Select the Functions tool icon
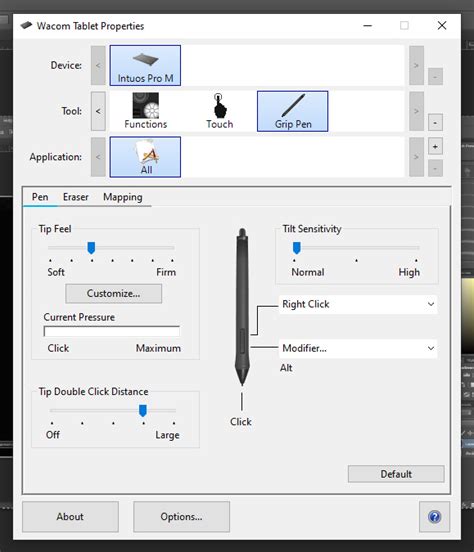 pos(145,111)
